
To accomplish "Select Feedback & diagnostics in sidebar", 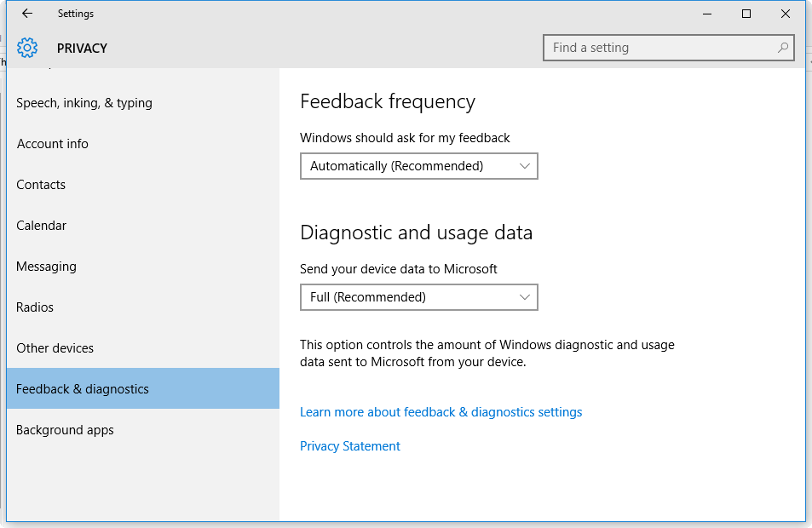I will 83,389.
